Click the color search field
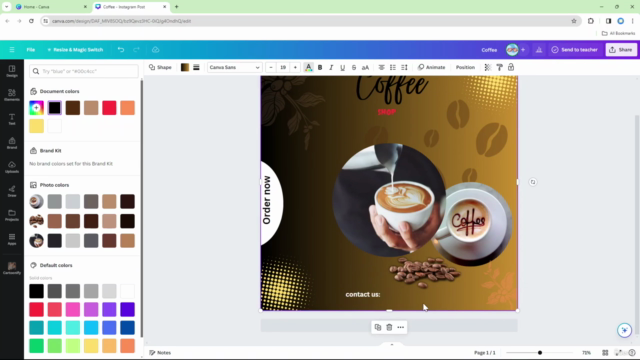640x360 pixels. [84, 71]
